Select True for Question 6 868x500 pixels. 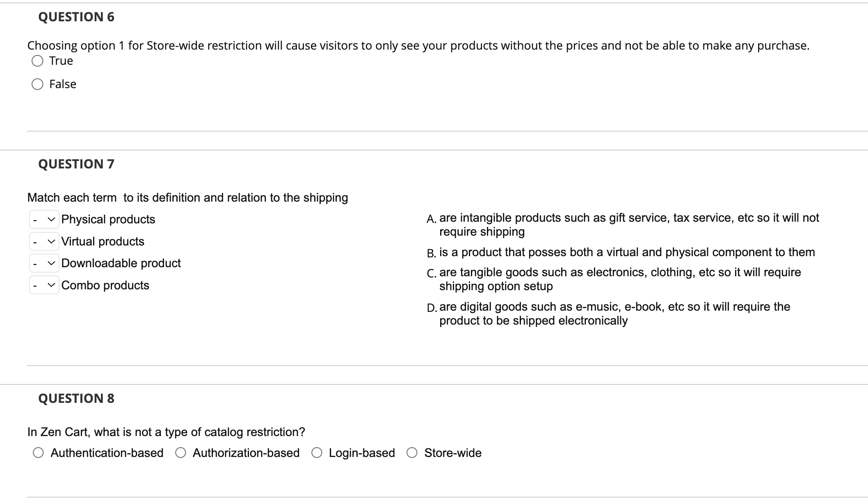coord(37,61)
